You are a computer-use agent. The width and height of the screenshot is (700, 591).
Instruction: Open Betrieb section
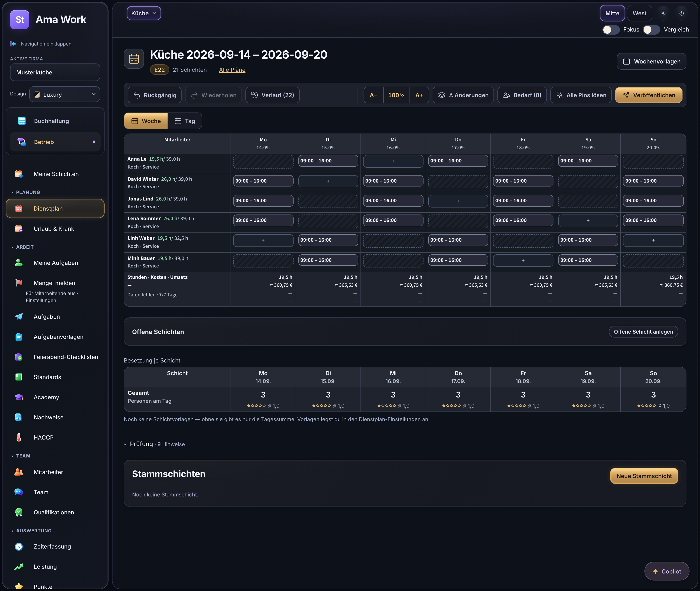pyautogui.click(x=55, y=142)
